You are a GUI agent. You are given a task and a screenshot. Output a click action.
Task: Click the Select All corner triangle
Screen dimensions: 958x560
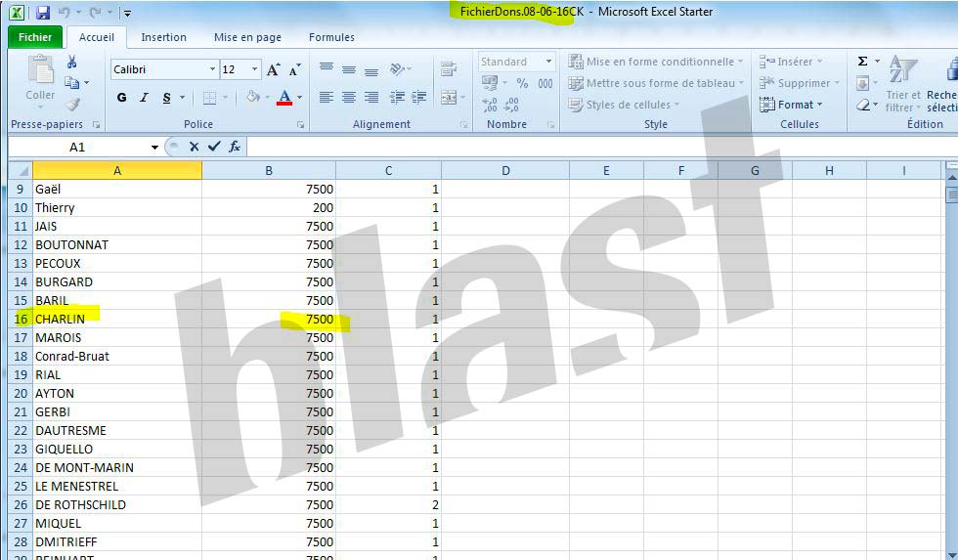(21, 171)
